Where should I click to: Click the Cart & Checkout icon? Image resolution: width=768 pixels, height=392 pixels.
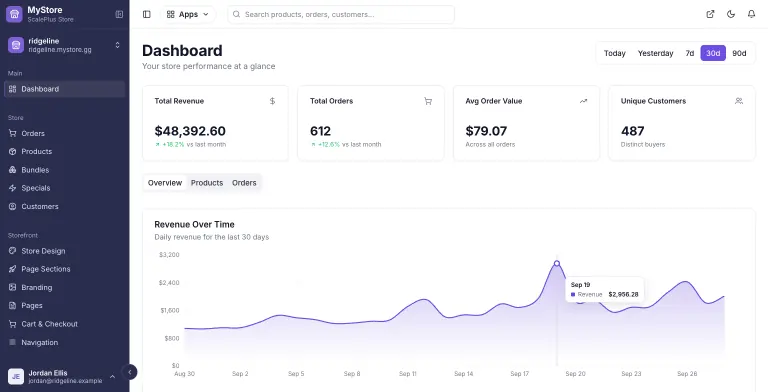tap(13, 324)
